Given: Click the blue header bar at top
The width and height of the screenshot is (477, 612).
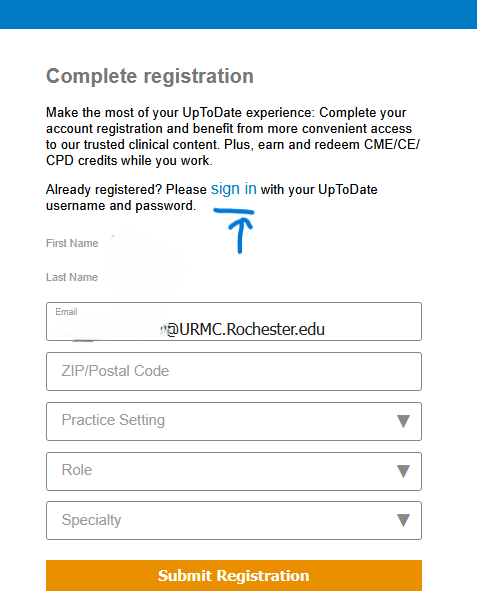Looking at the screenshot, I should point(238,14).
